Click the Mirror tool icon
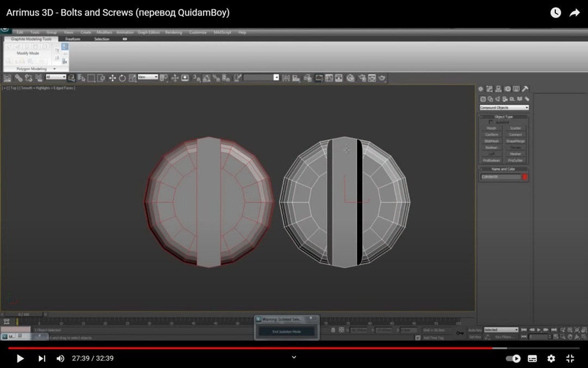This screenshot has height=368, width=588. click(x=286, y=78)
